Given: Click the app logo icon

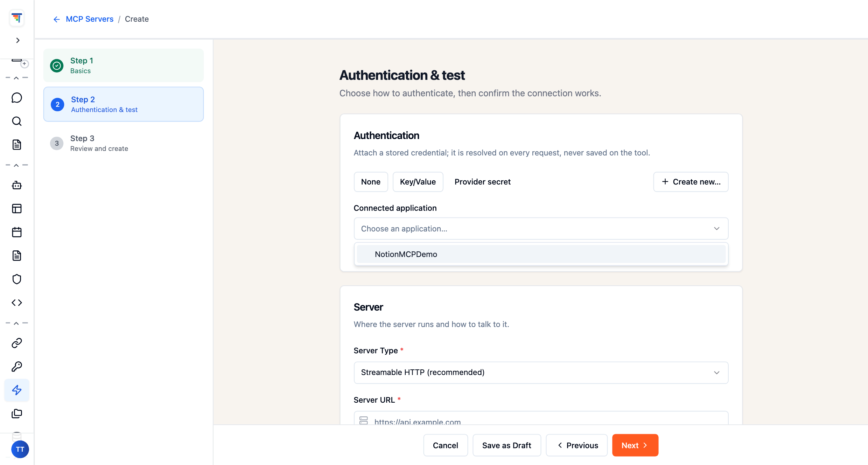Looking at the screenshot, I should 17,18.
